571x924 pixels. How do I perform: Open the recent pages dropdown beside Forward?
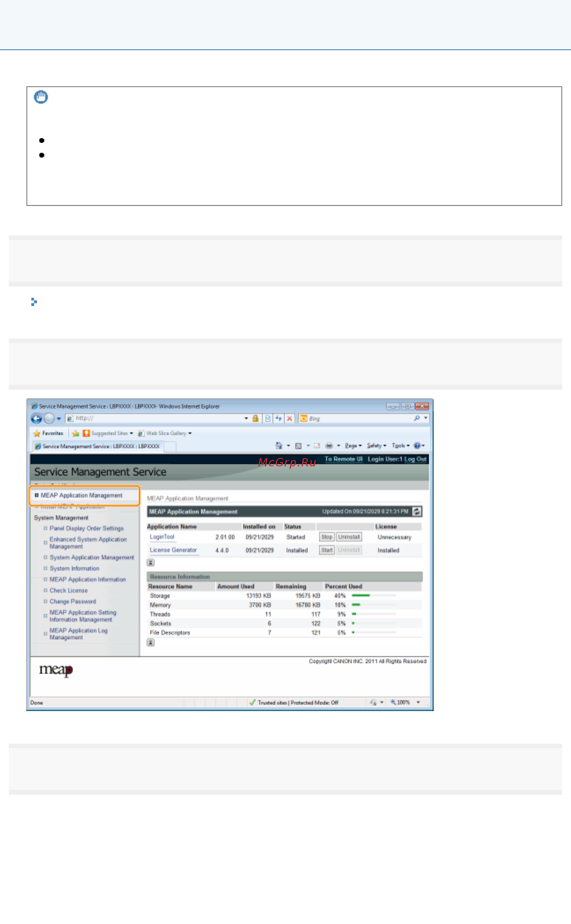click(59, 419)
